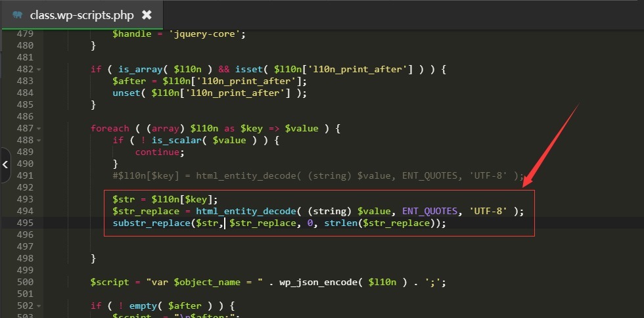Click $str_replace variable on line 494
This screenshot has width=644, height=318.
point(146,211)
